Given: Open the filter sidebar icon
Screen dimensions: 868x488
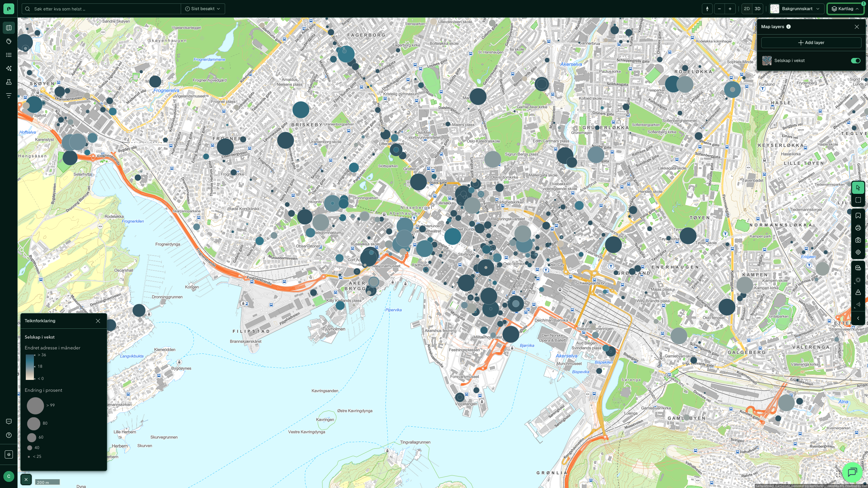Looking at the screenshot, I should (x=9, y=96).
